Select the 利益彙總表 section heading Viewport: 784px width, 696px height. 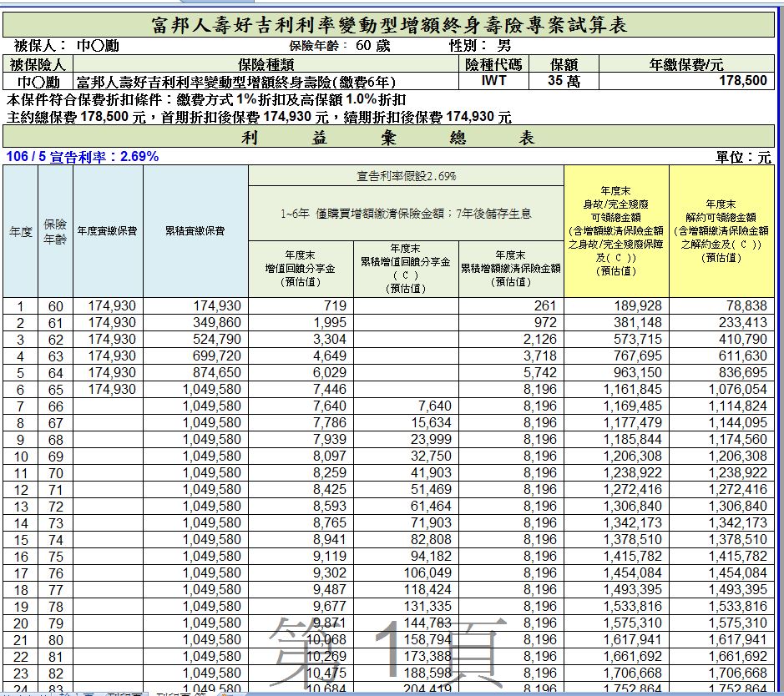pyautogui.click(x=388, y=136)
